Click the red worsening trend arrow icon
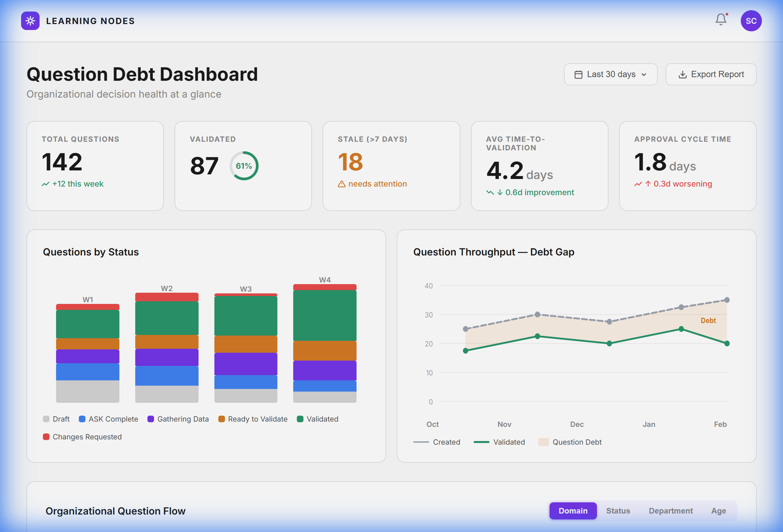This screenshot has height=532, width=783. click(638, 184)
